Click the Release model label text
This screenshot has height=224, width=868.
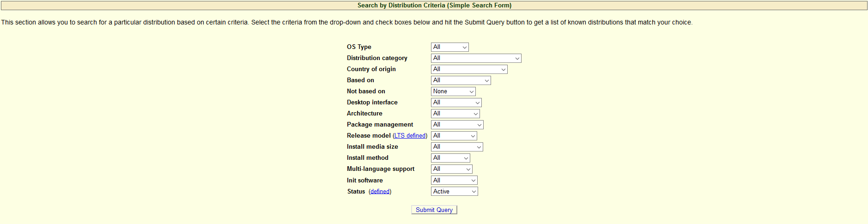click(x=369, y=136)
